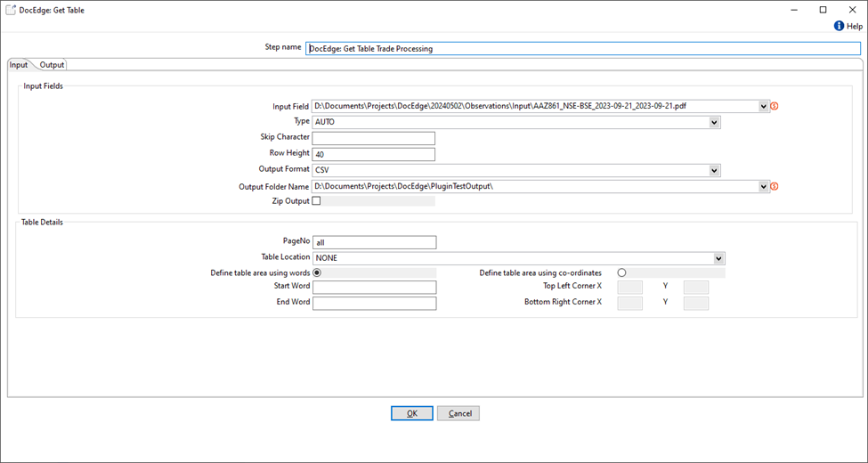The image size is (868, 463).
Task: Click the variable icon beside Input Field
Action: pyautogui.click(x=775, y=107)
